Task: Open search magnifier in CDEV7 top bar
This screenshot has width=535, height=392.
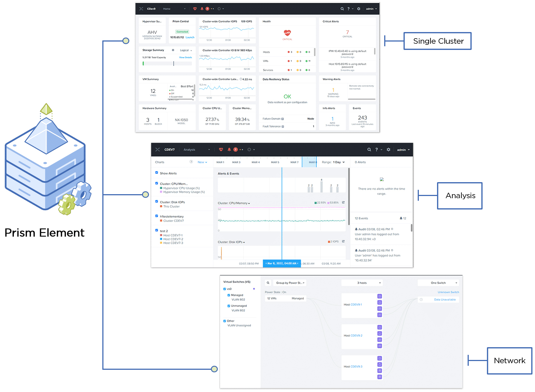Action: coord(369,149)
